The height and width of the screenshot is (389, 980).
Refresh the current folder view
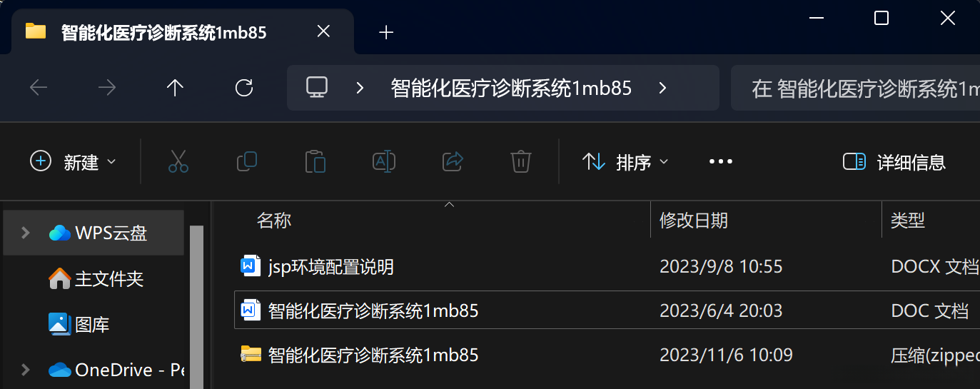(244, 88)
